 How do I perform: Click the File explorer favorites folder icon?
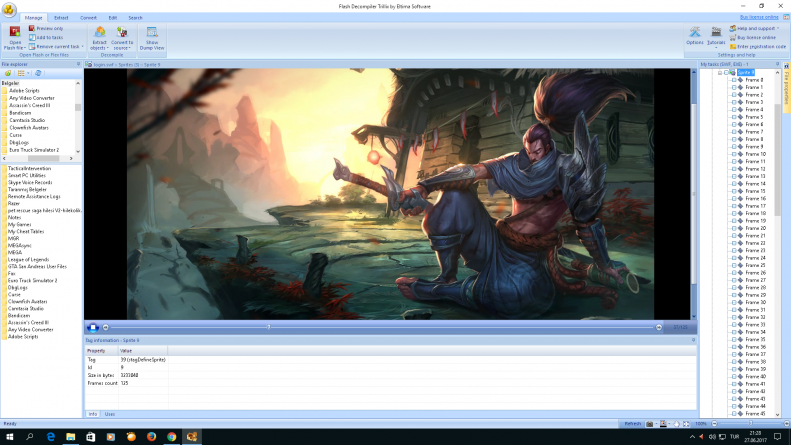click(x=8, y=73)
